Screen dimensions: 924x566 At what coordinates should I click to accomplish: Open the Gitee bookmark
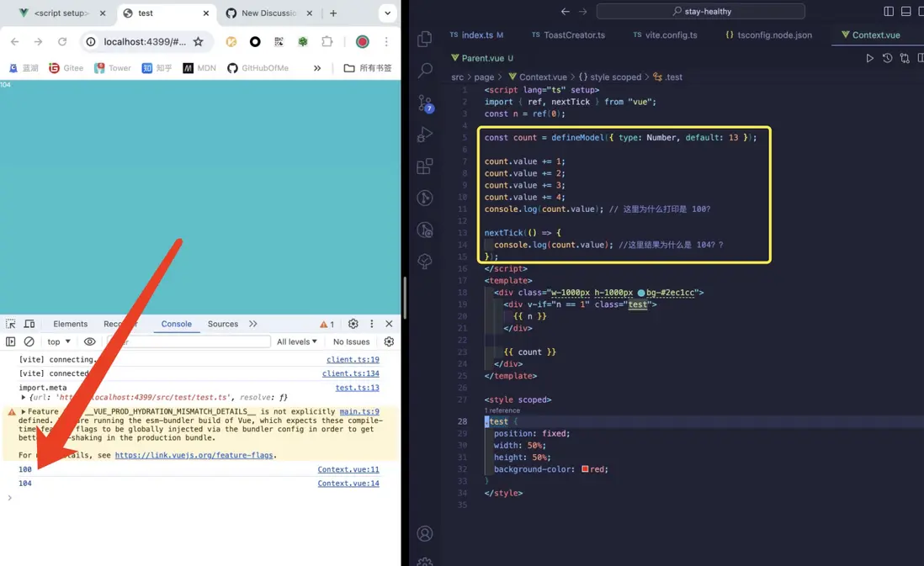(66, 68)
